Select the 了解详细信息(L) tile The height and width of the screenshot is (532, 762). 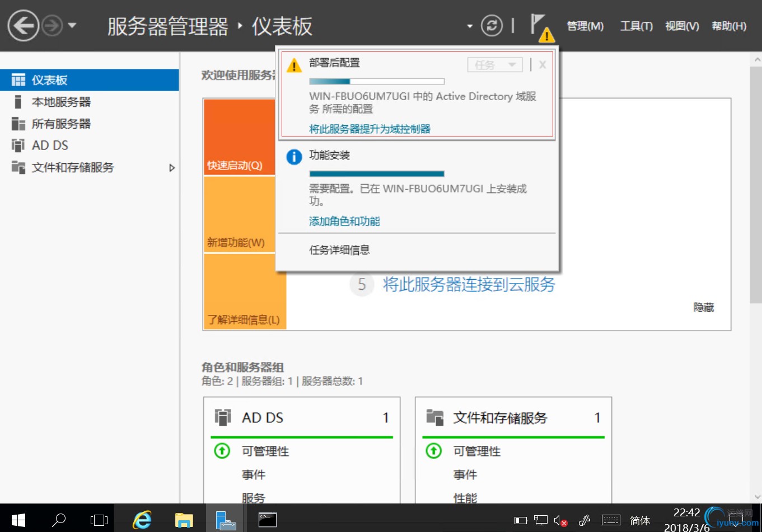245,291
